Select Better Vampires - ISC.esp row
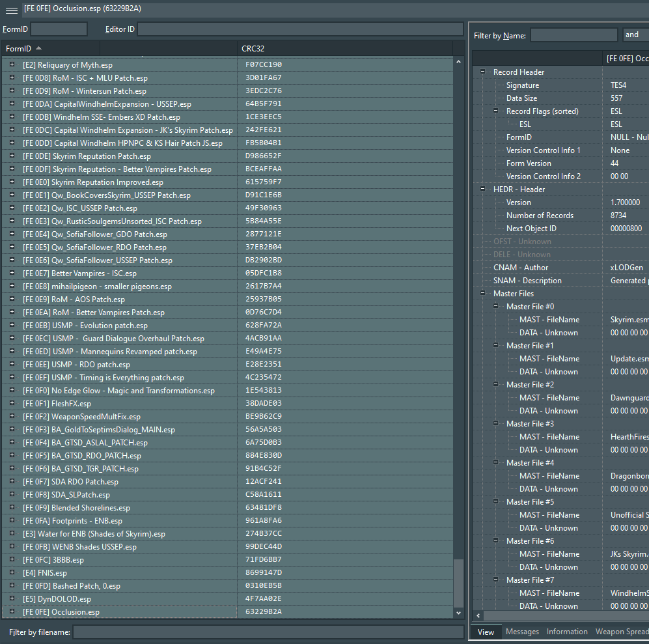 pyautogui.click(x=228, y=273)
